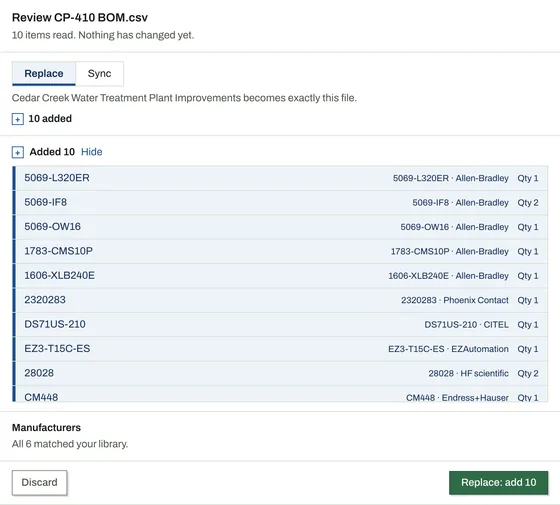Select the 5069-IF8 item name
This screenshot has width=560, height=505.
click(x=45, y=202)
